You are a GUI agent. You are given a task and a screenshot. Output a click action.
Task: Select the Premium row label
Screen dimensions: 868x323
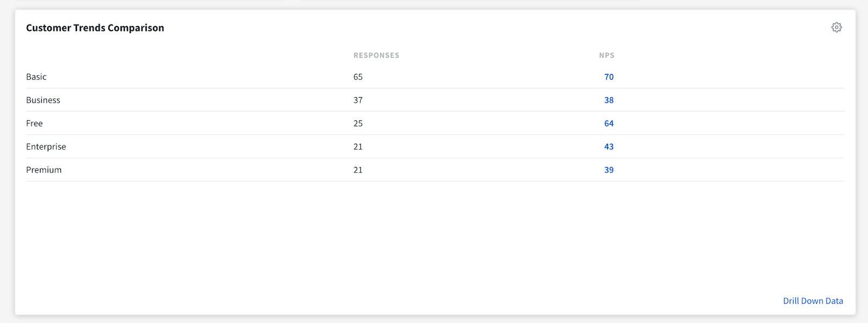[x=44, y=170]
